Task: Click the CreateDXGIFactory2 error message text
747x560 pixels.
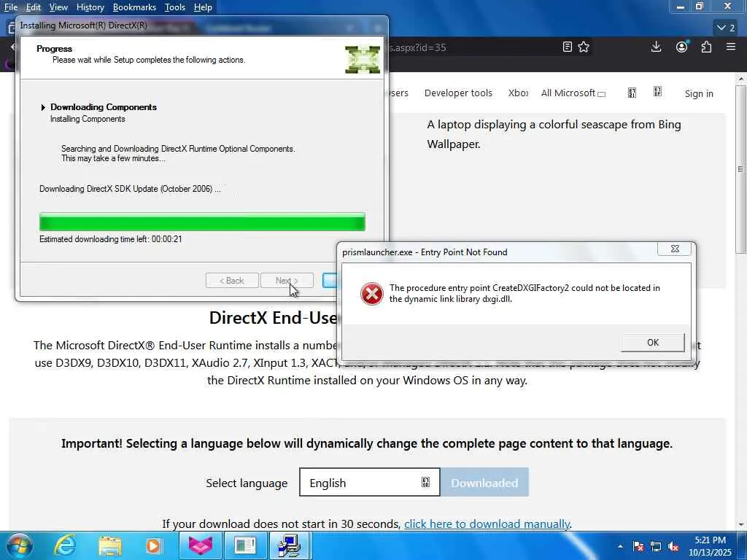Action: (x=525, y=293)
